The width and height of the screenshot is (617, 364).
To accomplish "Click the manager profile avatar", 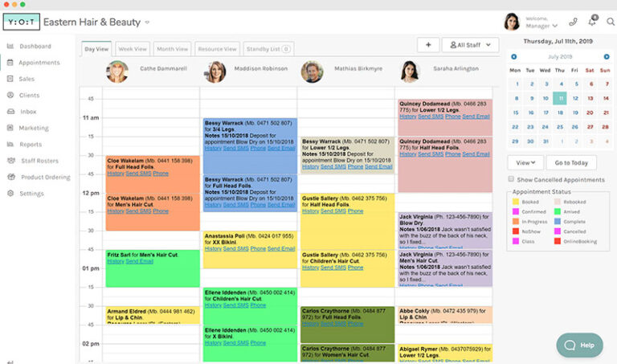I will pyautogui.click(x=512, y=22).
